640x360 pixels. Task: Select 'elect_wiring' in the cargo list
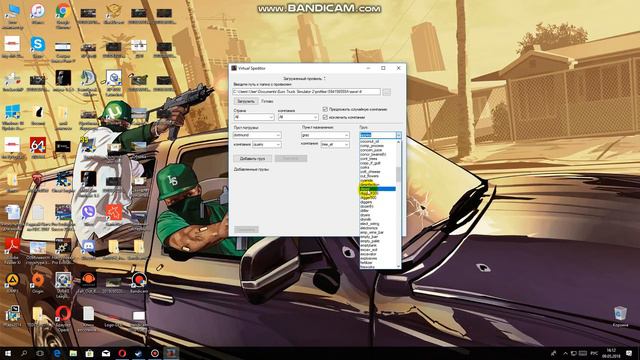point(378,224)
